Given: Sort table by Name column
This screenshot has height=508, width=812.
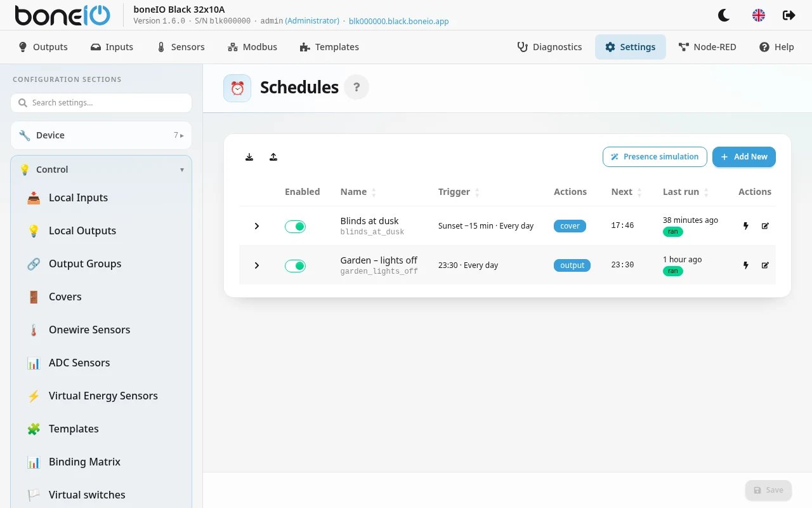Looking at the screenshot, I should (x=358, y=192).
